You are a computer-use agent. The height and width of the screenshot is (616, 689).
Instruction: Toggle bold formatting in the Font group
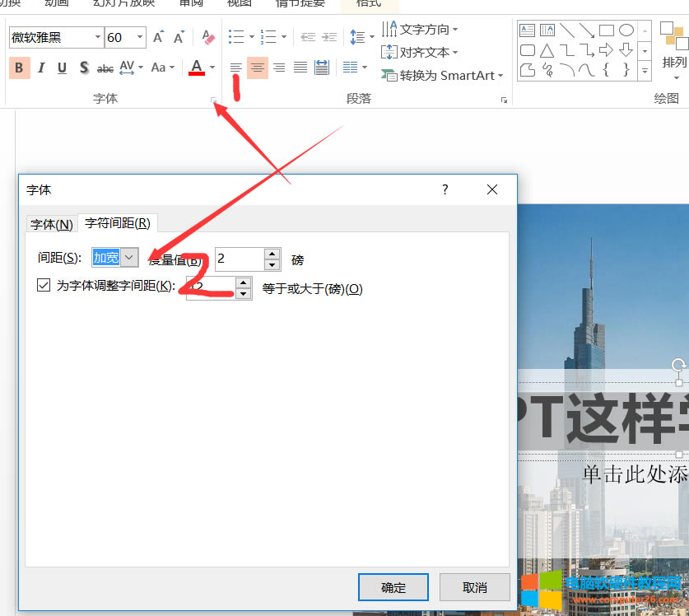coord(18,67)
